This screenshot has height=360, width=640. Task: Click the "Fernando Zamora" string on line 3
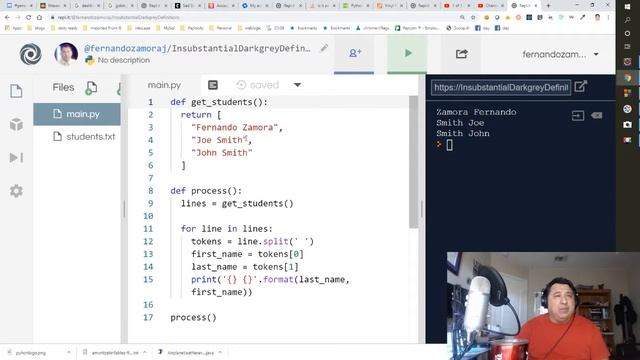234,127
